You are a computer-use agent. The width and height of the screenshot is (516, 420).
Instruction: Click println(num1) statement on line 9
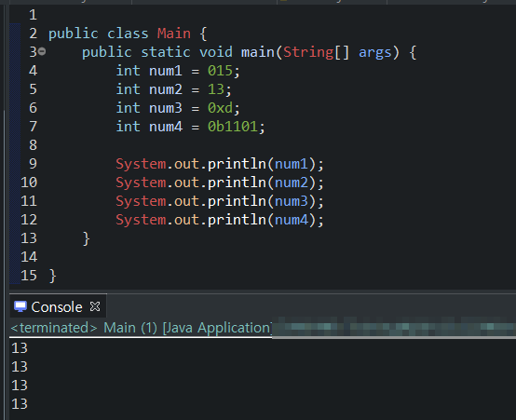(220, 164)
